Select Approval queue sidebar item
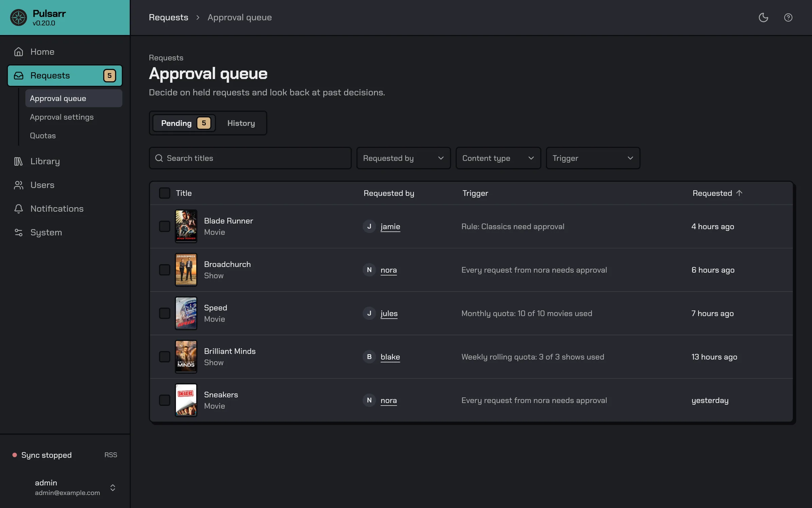 click(73, 98)
